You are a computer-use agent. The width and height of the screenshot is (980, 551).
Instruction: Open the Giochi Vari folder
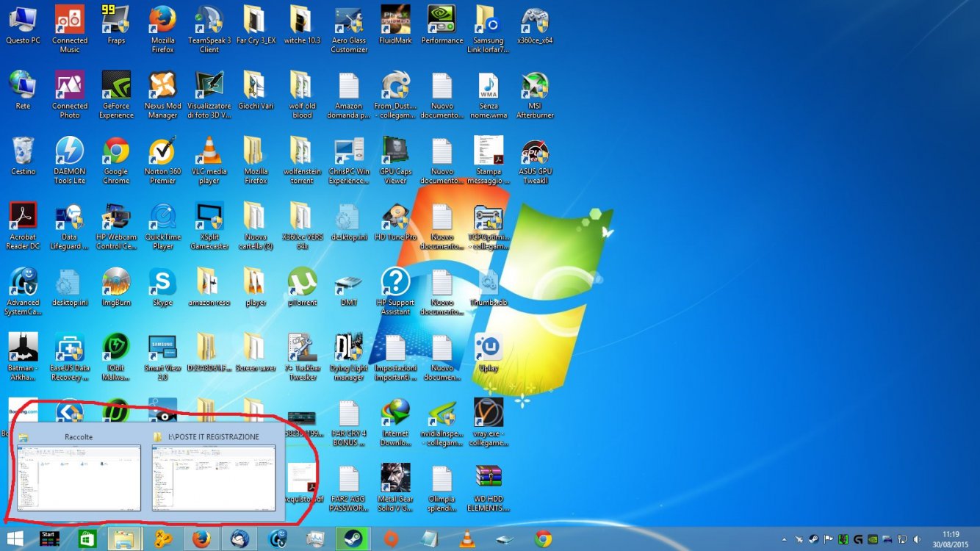pos(256,90)
